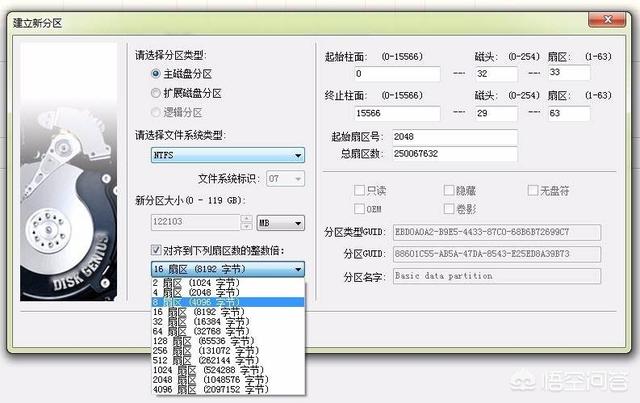The width and height of the screenshot is (640, 403).
Task: Click the end 扇区 field containing 63
Action: tap(569, 113)
